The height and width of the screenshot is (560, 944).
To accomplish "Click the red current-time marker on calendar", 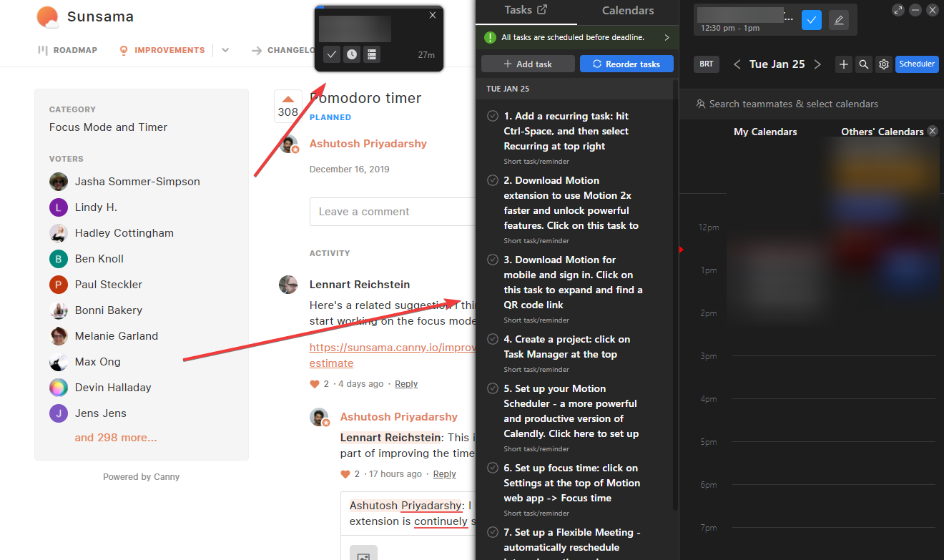I will click(682, 249).
